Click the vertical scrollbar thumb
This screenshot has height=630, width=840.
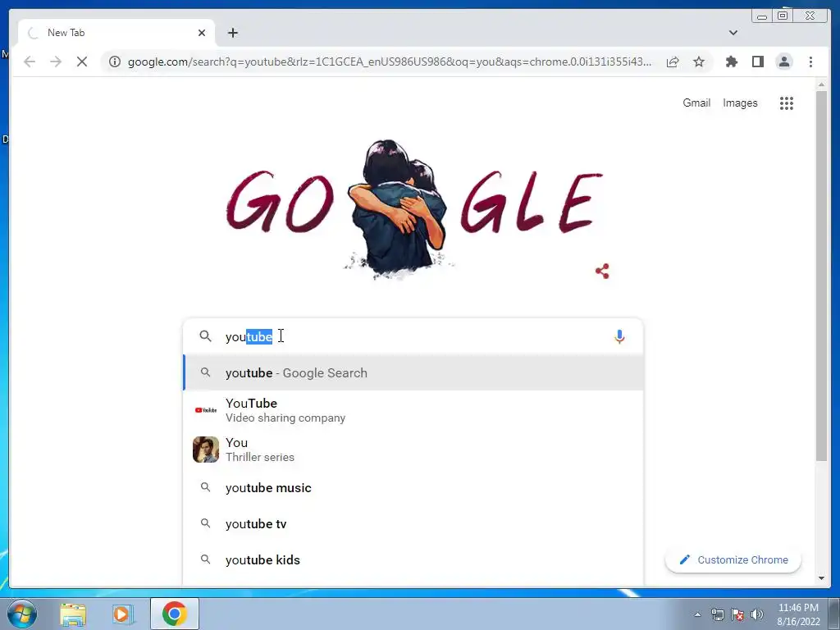coord(821,276)
